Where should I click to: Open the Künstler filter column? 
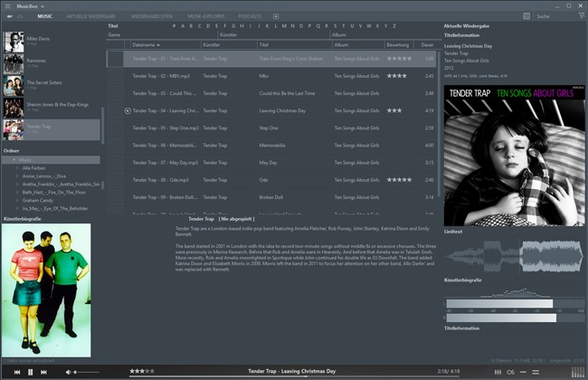pos(274,35)
